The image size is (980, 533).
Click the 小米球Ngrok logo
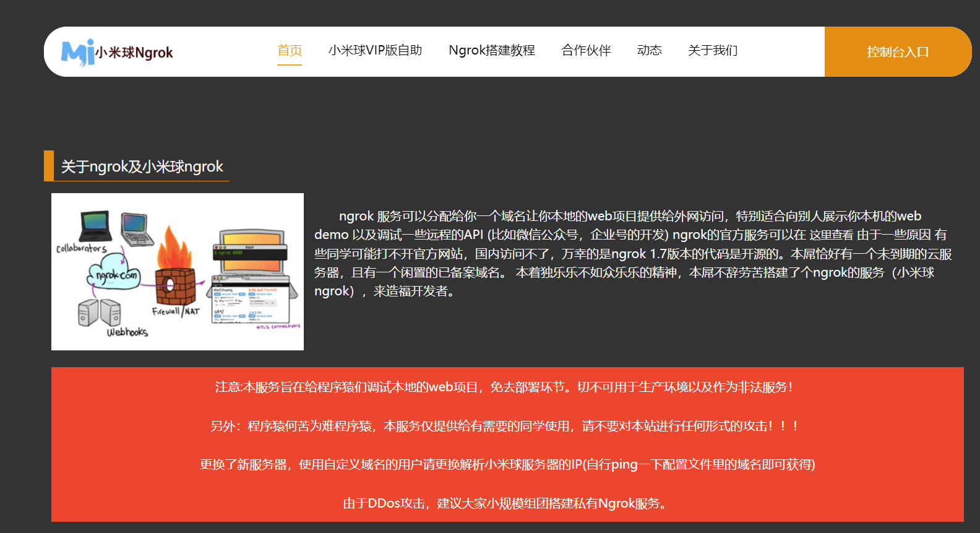(117, 52)
